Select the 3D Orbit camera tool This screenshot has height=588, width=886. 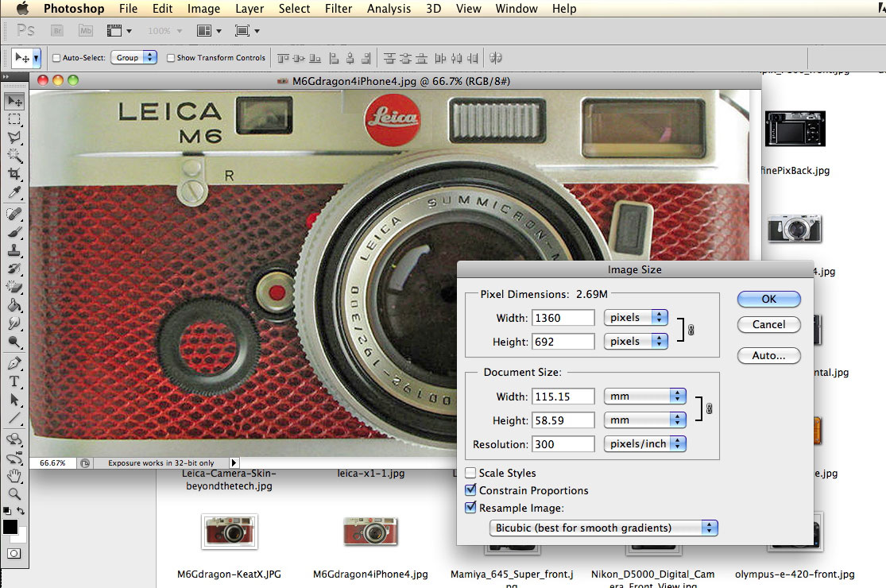pos(14,458)
